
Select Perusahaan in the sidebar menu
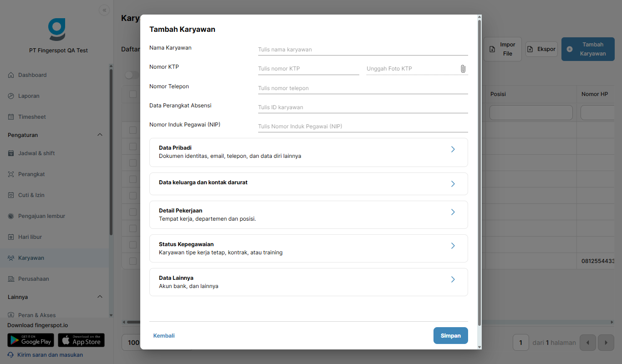pos(33,279)
